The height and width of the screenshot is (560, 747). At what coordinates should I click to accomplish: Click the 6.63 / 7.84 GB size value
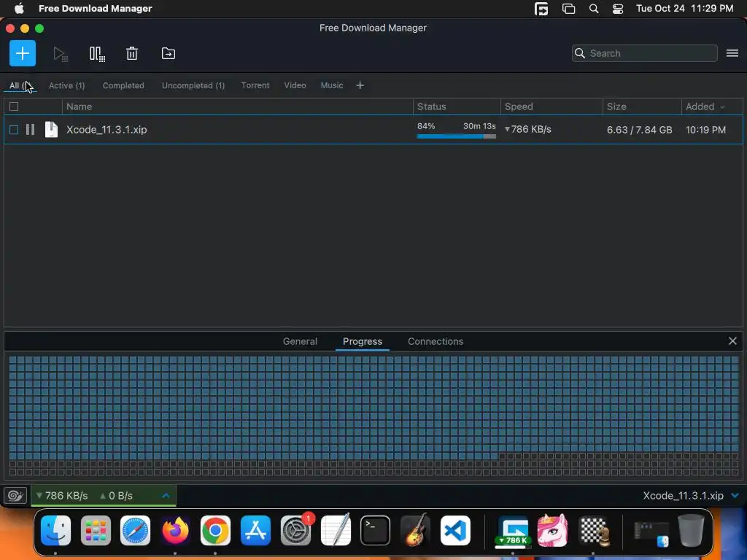click(639, 130)
